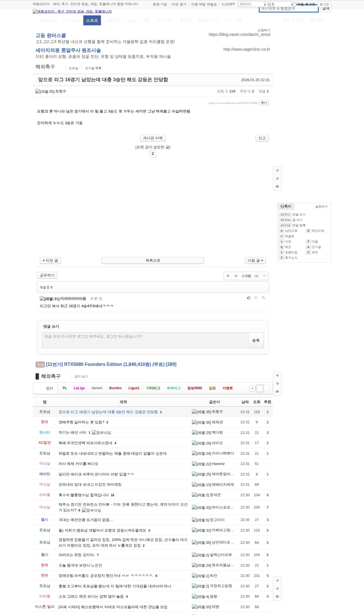Click the 조회 column header
This screenshot has height=615, width=364.
(257, 402)
